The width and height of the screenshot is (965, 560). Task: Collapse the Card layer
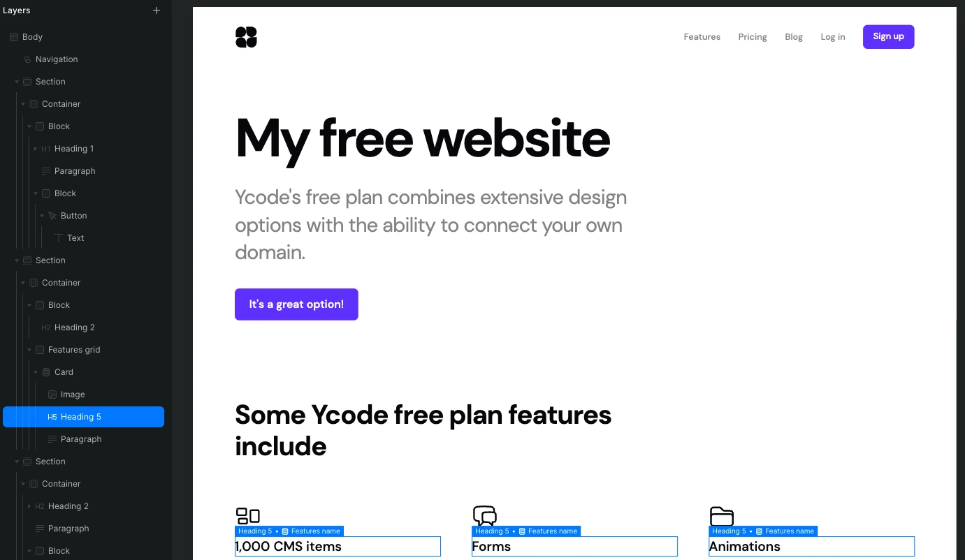(36, 372)
